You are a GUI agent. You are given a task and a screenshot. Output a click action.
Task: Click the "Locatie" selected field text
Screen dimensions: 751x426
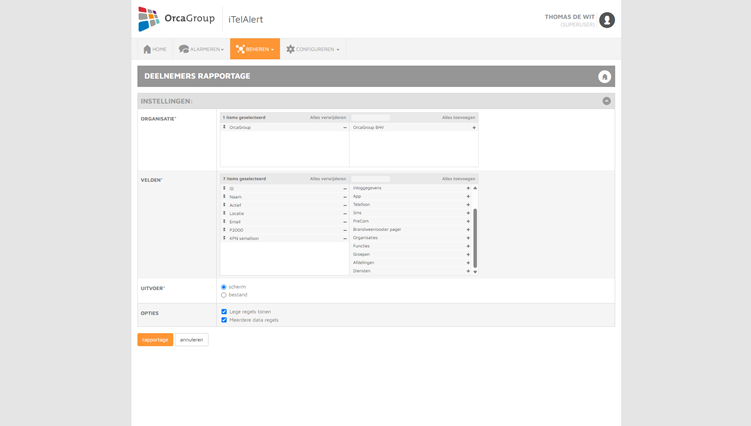pos(237,214)
